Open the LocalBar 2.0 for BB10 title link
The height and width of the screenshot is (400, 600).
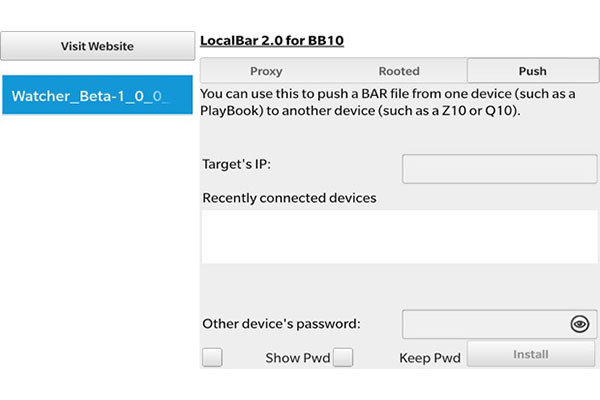[272, 41]
